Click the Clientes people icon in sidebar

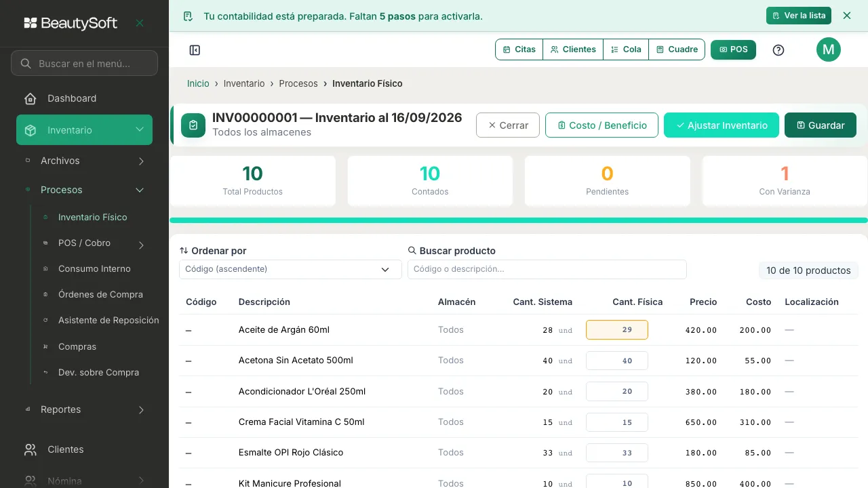point(31,449)
